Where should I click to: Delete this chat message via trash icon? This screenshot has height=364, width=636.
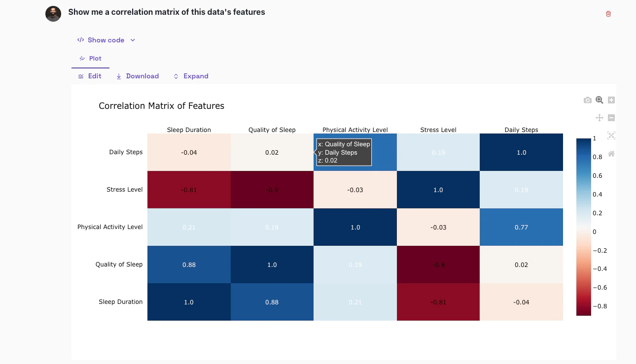pyautogui.click(x=608, y=14)
